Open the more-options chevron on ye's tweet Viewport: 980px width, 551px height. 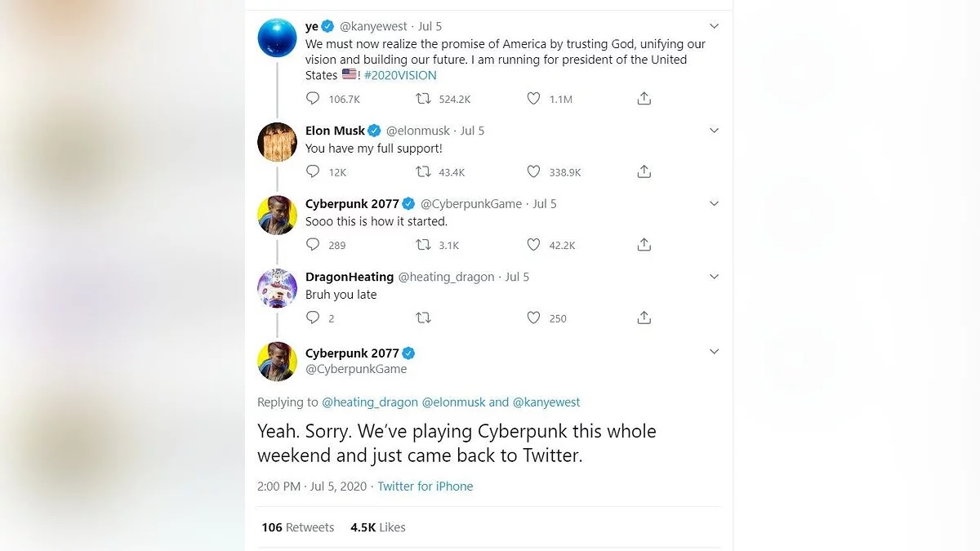[714, 26]
